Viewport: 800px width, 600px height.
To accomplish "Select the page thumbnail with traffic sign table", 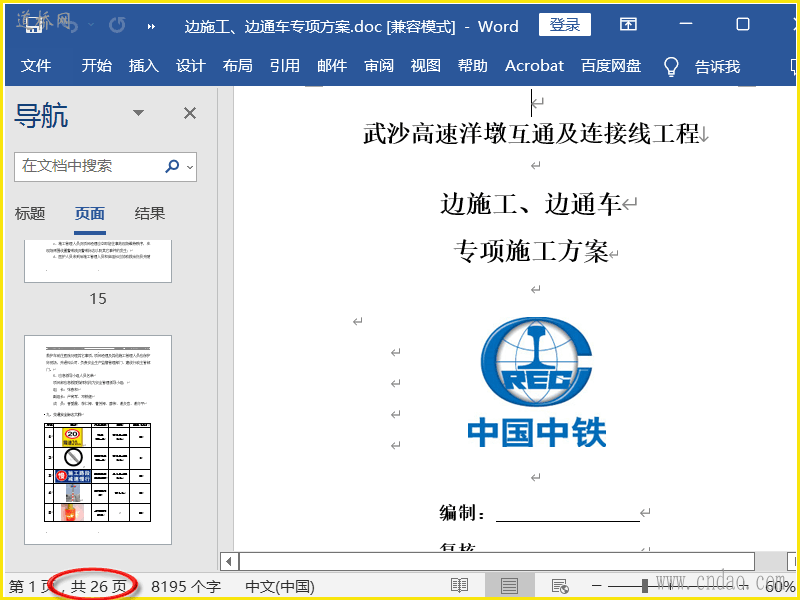I will (x=98, y=440).
